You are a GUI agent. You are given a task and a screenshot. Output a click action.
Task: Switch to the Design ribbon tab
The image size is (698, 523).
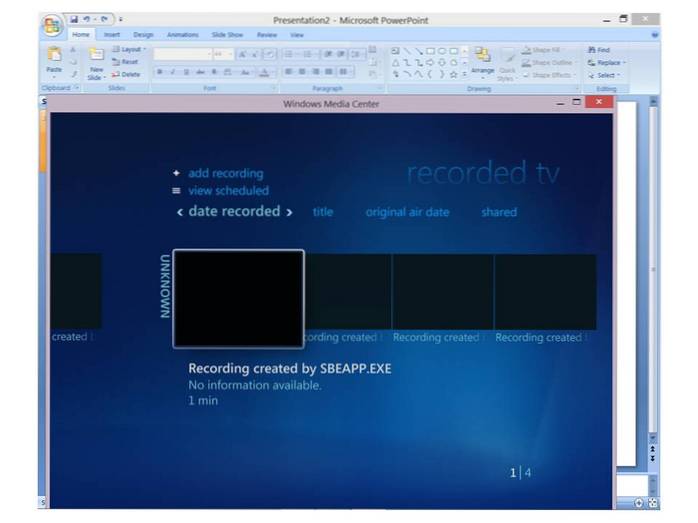143,34
